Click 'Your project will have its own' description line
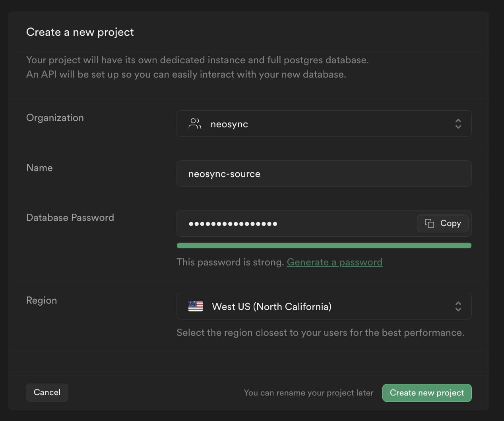The height and width of the screenshot is (421, 504). point(198,60)
